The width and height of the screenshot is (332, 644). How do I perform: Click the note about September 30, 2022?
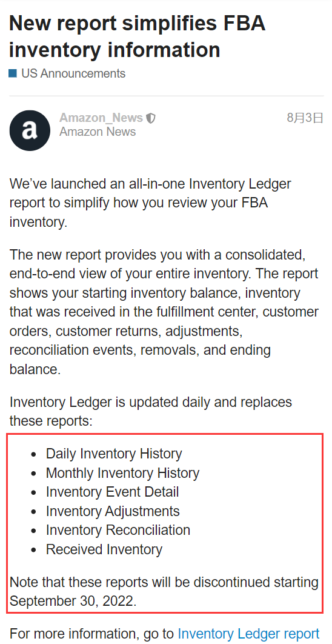(164, 592)
